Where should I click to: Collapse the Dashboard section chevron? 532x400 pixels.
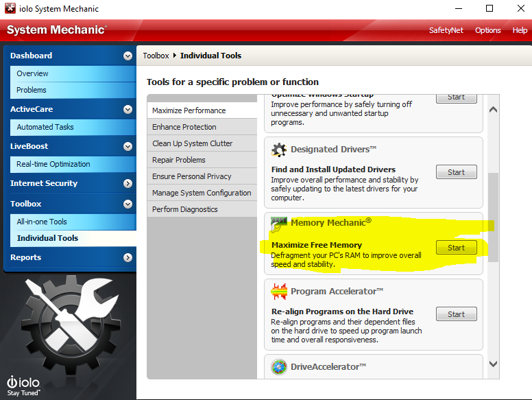(128, 56)
